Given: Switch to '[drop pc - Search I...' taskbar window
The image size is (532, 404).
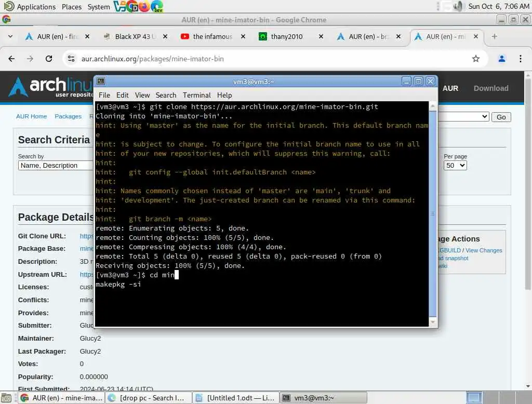Looking at the screenshot, I should [148, 398].
